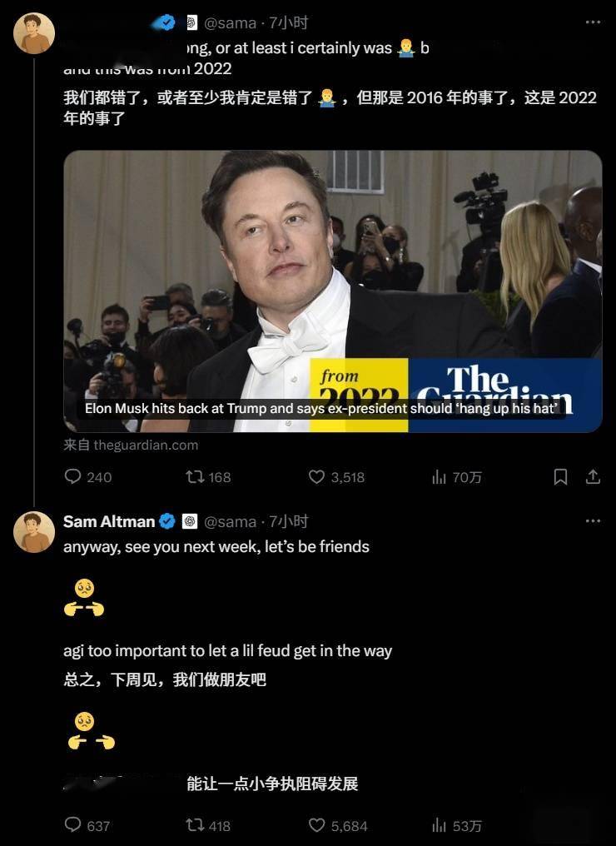Open the Guardian article preview card

click(333, 291)
